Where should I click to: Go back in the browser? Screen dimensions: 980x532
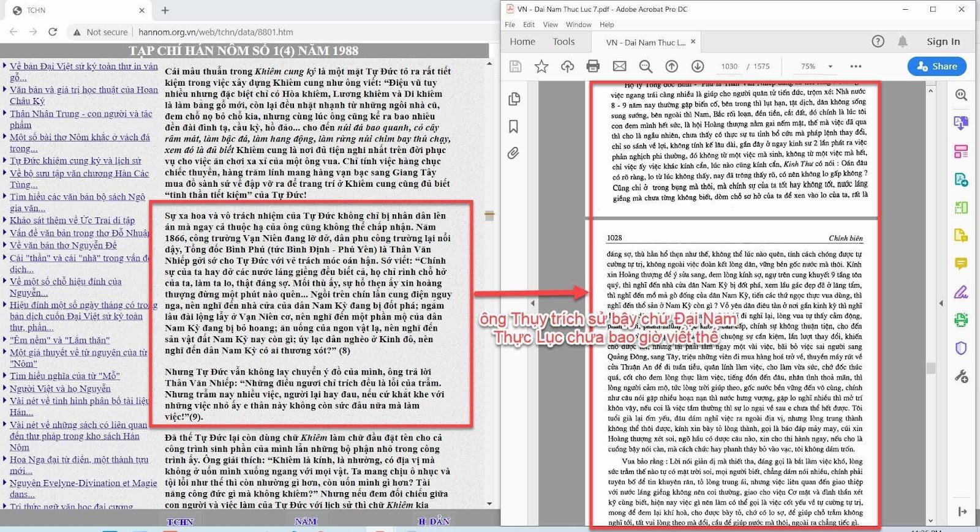pyautogui.click(x=13, y=32)
